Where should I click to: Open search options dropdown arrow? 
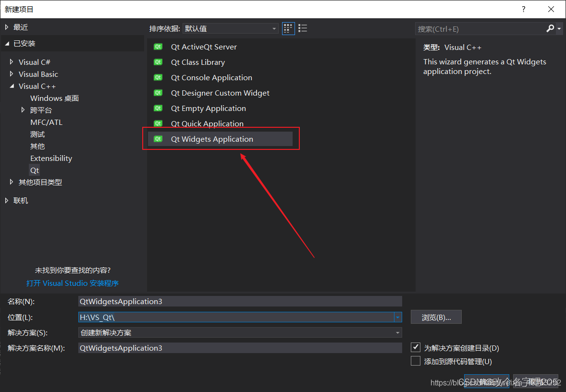pos(559,28)
